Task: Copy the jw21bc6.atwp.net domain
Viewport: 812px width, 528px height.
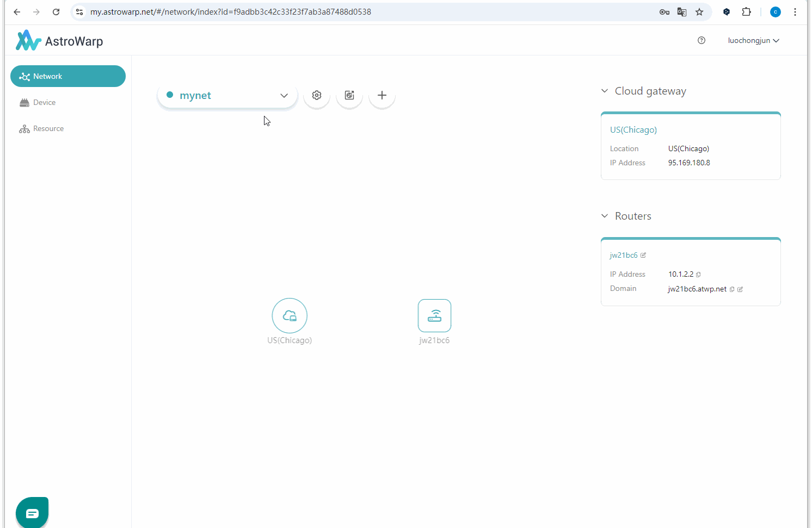Action: tap(732, 289)
